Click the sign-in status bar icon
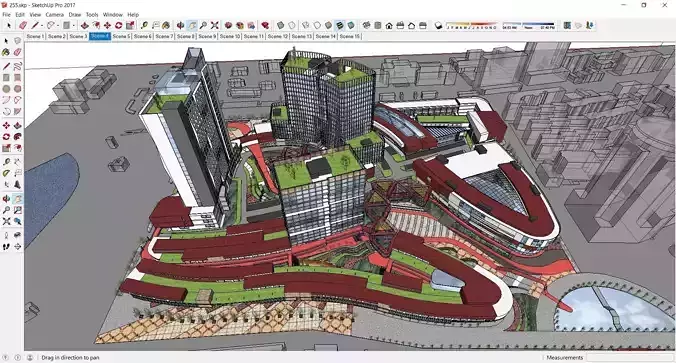This screenshot has height=363, width=676. pyautogui.click(x=30, y=357)
